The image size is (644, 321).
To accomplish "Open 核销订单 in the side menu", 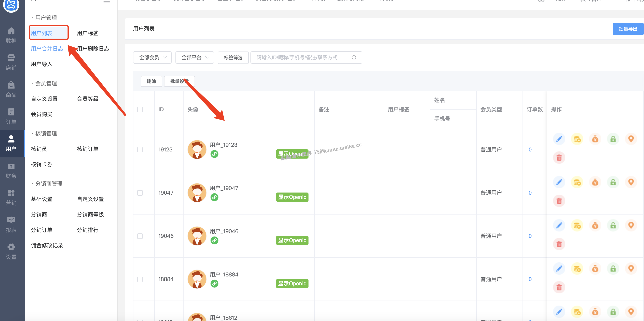I will [88, 149].
